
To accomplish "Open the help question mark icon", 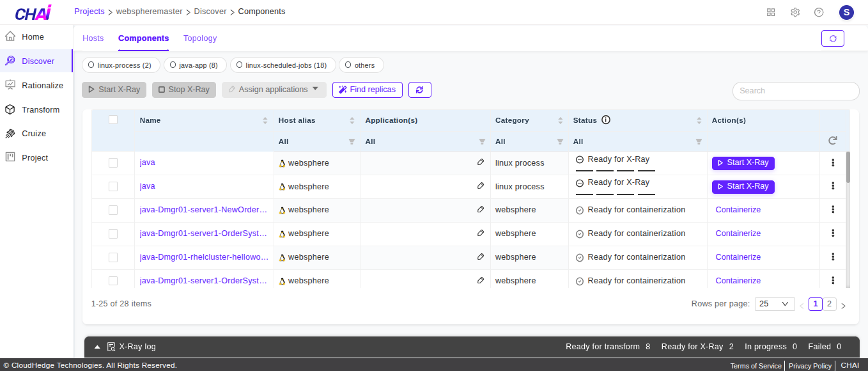I will point(819,12).
